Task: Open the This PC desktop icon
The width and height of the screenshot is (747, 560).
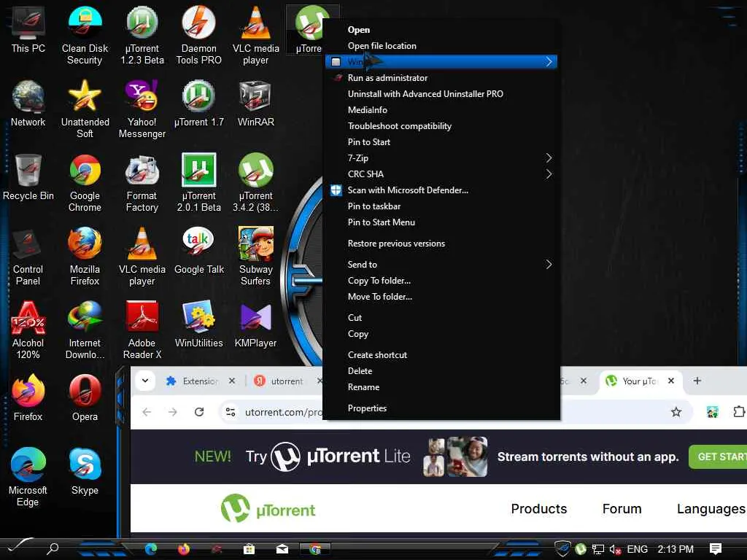Action: coord(28,29)
